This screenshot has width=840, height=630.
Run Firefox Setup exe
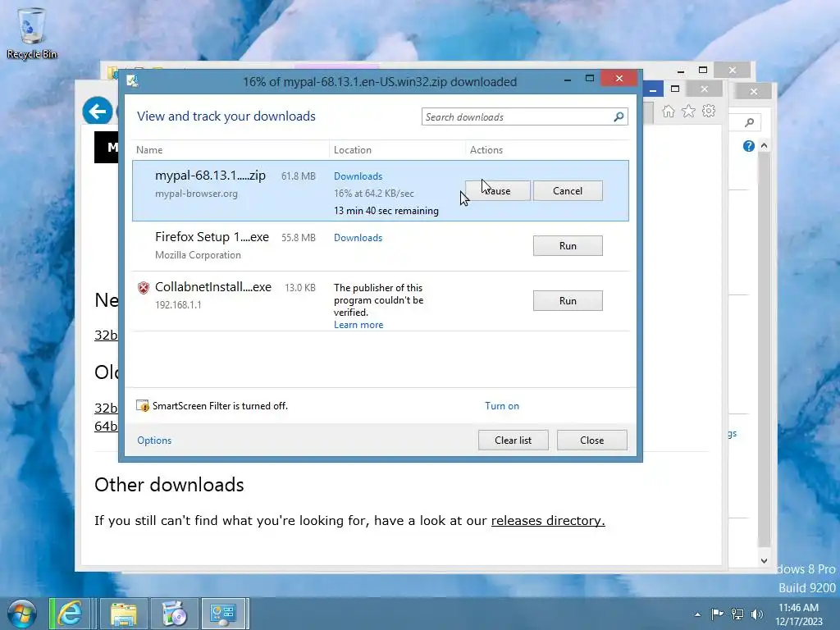568,246
